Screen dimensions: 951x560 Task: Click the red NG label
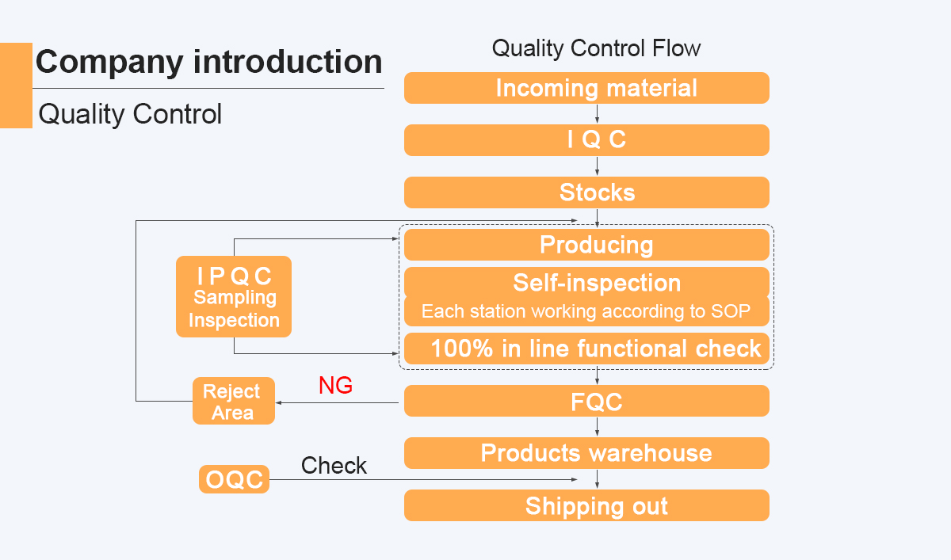pyautogui.click(x=335, y=386)
